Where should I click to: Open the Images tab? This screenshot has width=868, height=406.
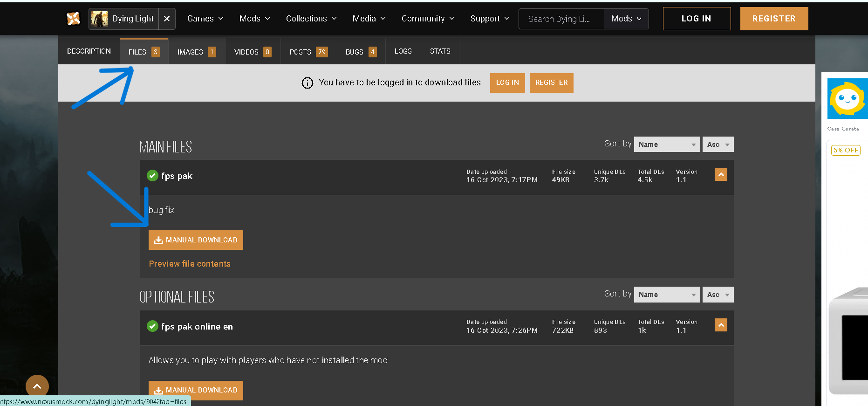pyautogui.click(x=197, y=52)
